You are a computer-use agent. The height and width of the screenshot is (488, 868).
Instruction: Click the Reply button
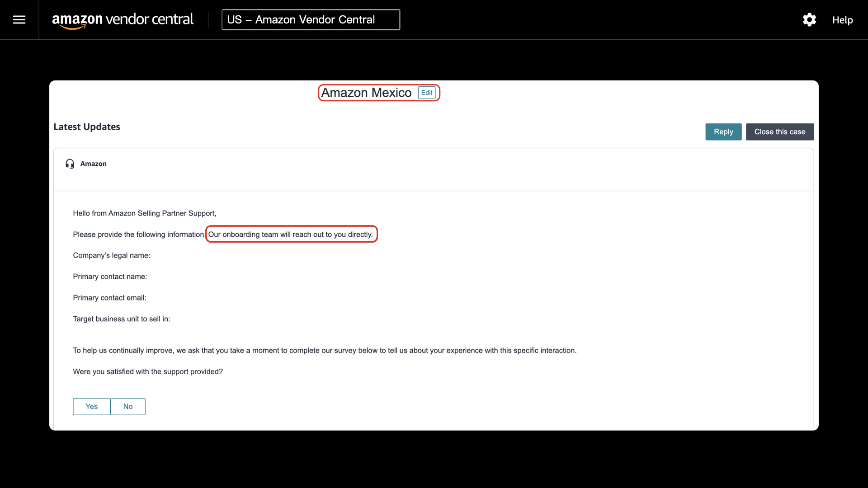[x=723, y=131]
